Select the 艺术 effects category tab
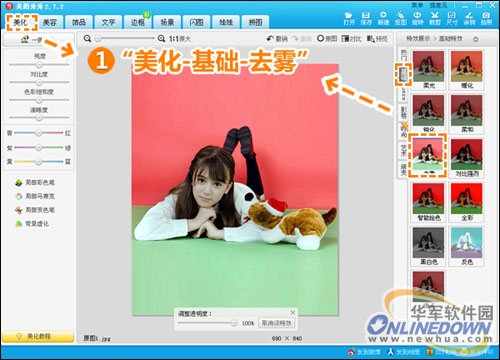Image resolution: width=500 pixels, height=360 pixels. tap(403, 150)
